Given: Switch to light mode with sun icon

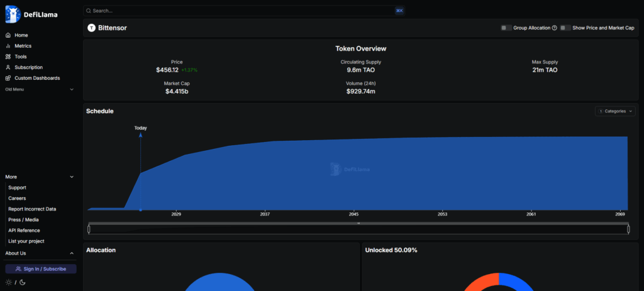Looking at the screenshot, I should (x=9, y=282).
